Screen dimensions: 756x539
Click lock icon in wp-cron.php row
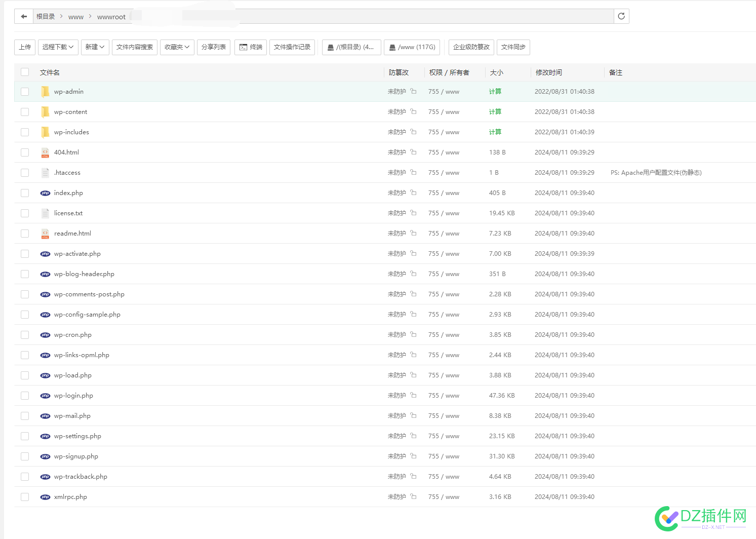tap(413, 334)
